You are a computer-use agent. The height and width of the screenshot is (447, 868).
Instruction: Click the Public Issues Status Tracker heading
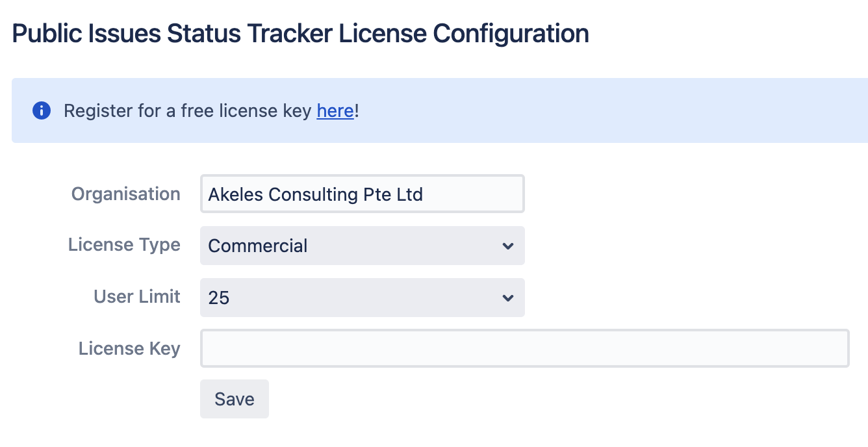[x=300, y=32]
